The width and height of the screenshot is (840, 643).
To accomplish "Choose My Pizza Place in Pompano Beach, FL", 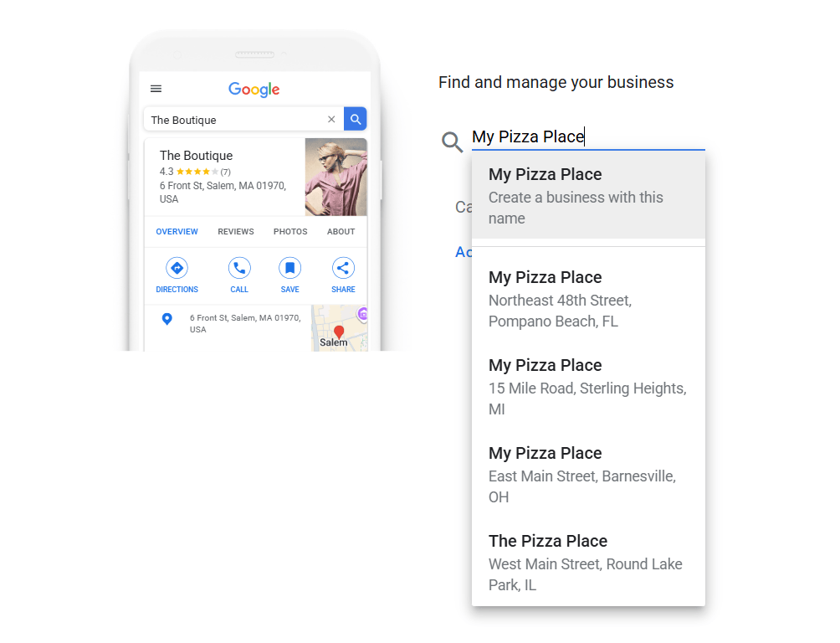I will 588,299.
